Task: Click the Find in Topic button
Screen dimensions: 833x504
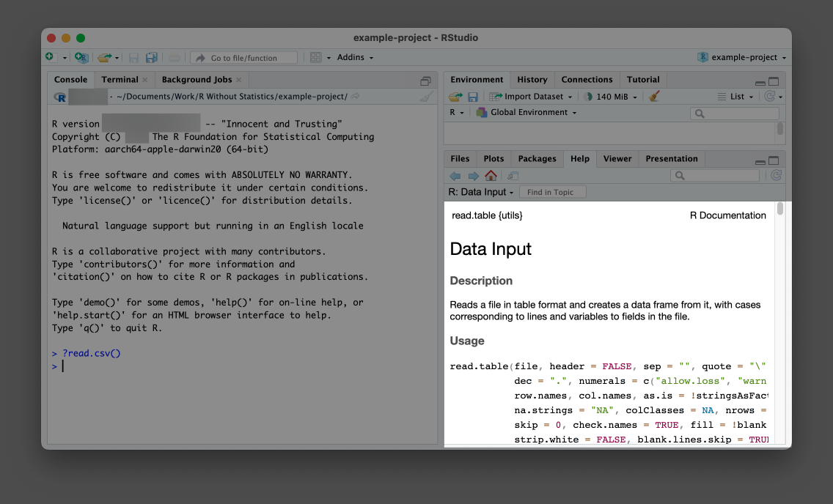Action: pyautogui.click(x=552, y=191)
